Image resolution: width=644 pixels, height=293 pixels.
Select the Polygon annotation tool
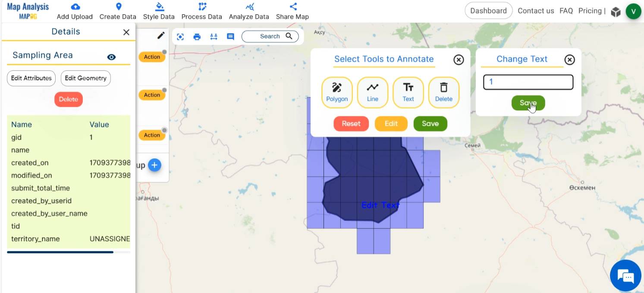(337, 93)
